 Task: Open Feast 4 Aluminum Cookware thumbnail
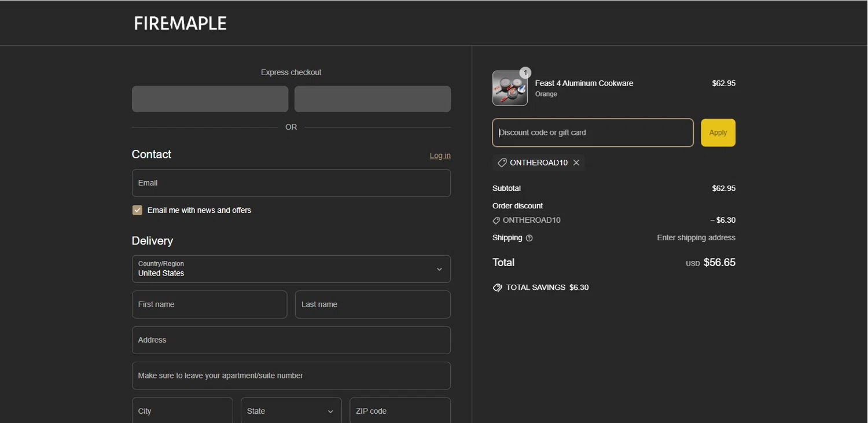point(510,88)
